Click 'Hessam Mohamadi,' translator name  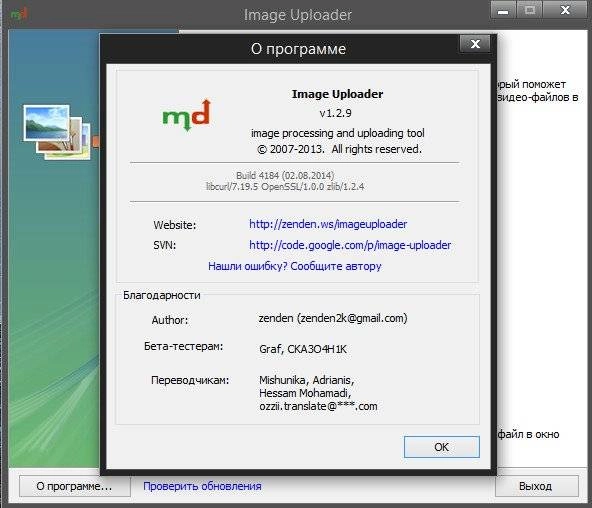(305, 393)
